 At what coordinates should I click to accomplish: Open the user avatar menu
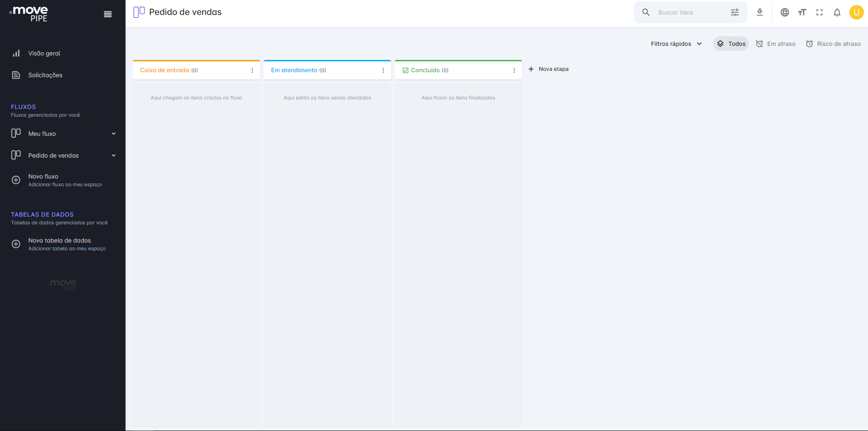[x=857, y=12]
